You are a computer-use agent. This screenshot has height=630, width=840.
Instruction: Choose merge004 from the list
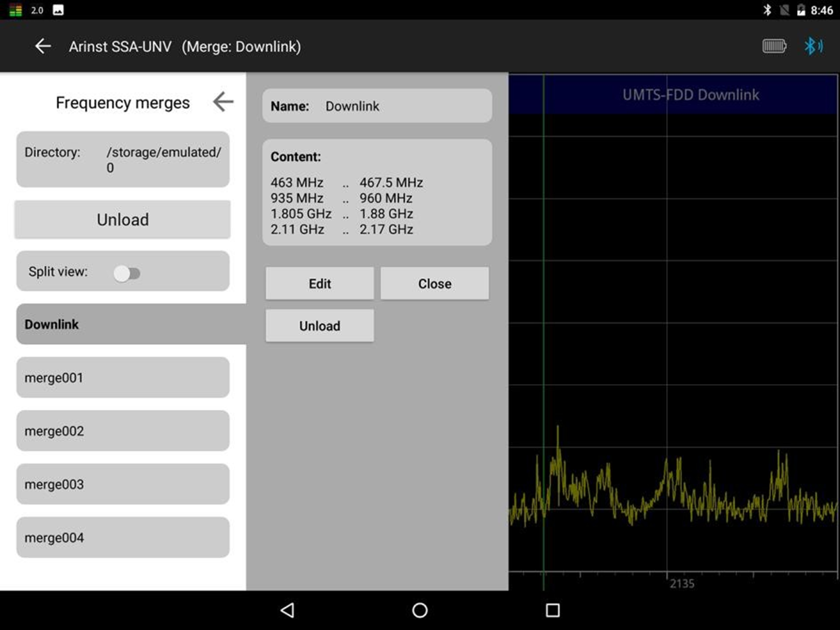pos(123,538)
